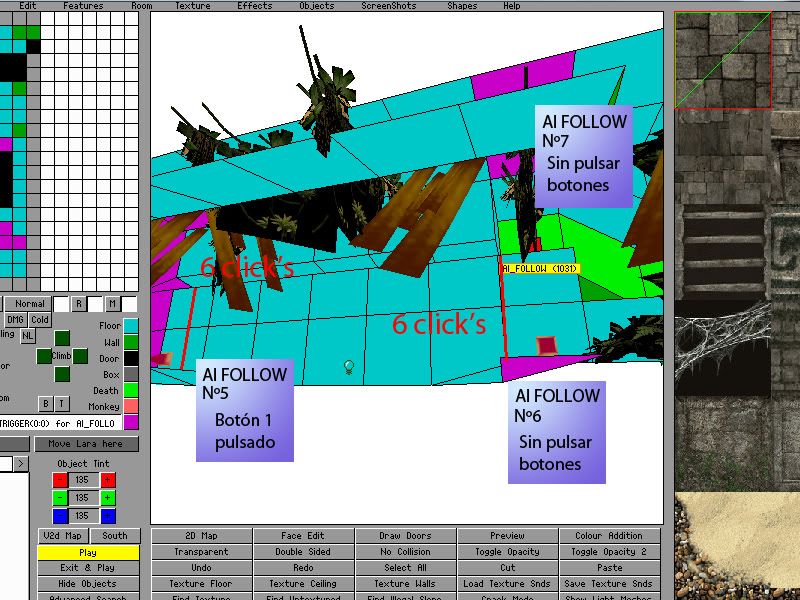Open the Features menu
Viewport: 800px width, 600px height.
tap(83, 6)
